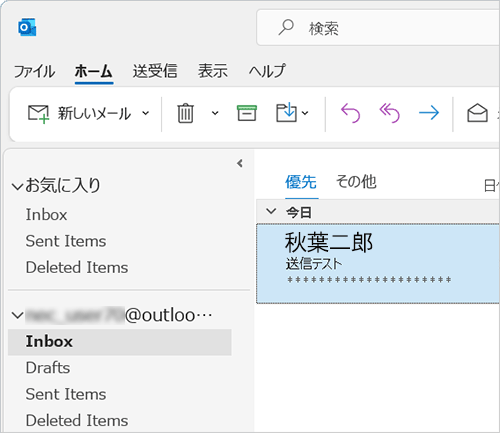Click the 送信テスト subject line
Image resolution: width=500 pixels, height=433 pixels.
(x=314, y=264)
